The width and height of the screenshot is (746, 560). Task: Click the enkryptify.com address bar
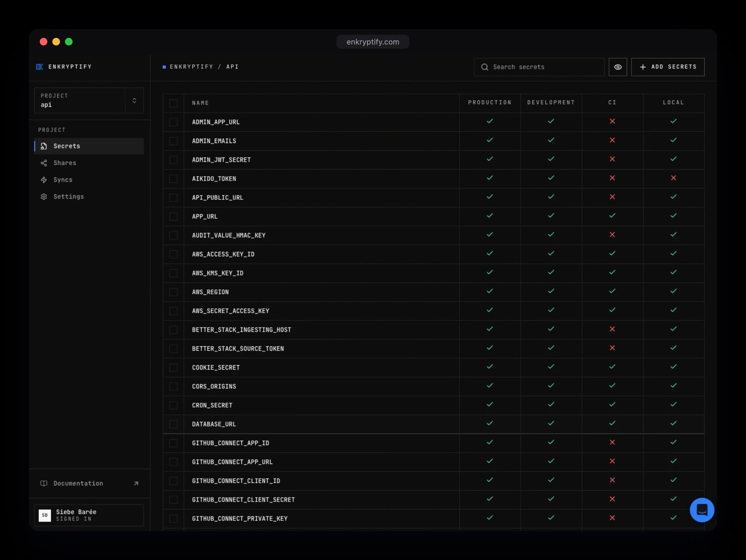(373, 42)
